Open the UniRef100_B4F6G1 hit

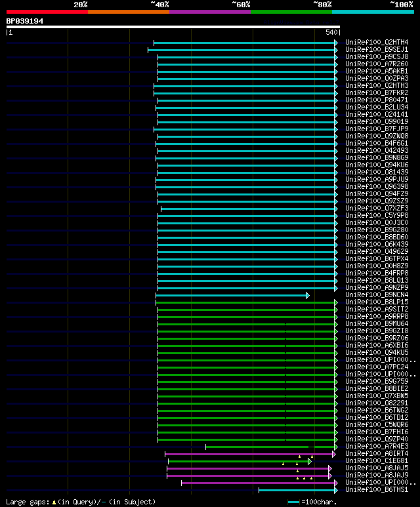377,143
